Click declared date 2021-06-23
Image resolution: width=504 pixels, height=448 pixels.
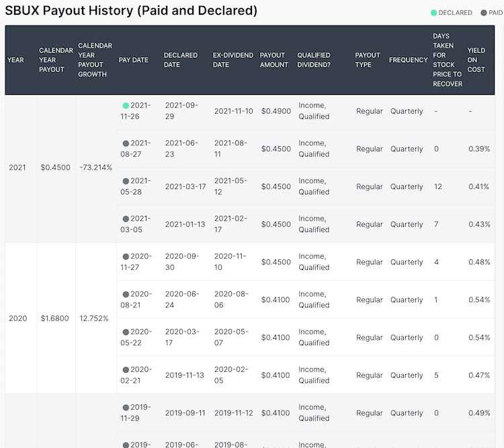click(x=181, y=149)
